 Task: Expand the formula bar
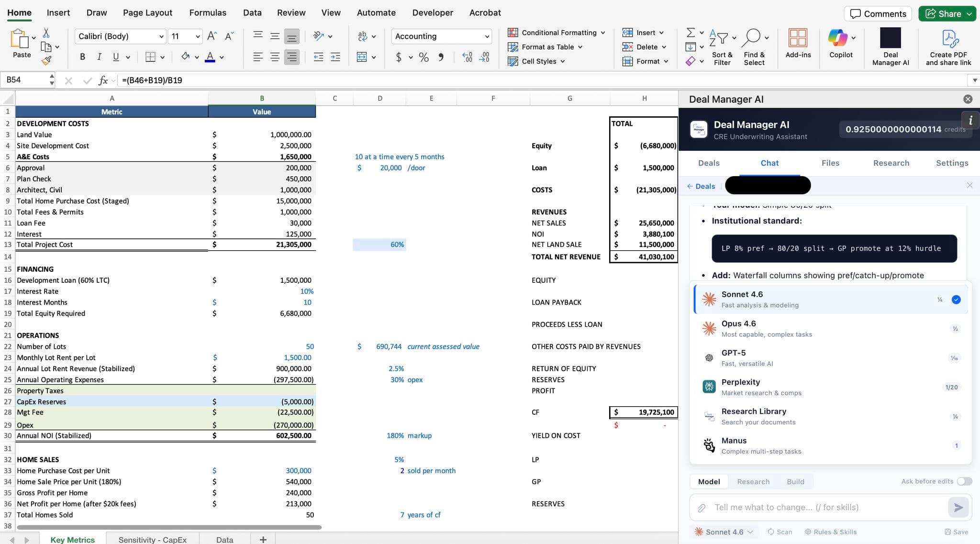click(974, 80)
